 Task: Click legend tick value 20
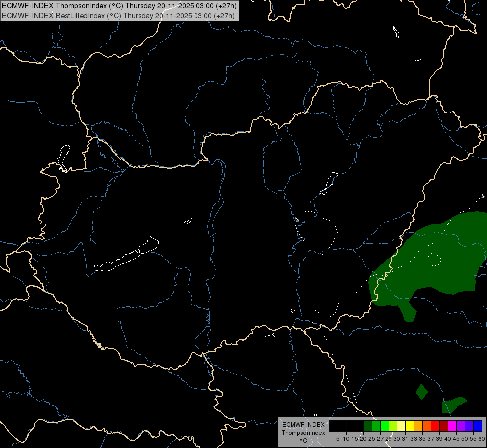coord(363,439)
